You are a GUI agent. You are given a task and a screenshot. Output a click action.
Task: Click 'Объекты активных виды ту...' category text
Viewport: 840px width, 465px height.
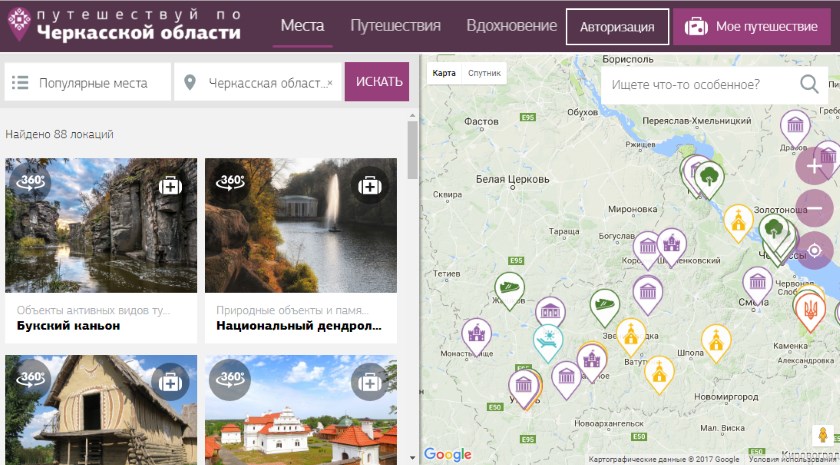(x=93, y=310)
